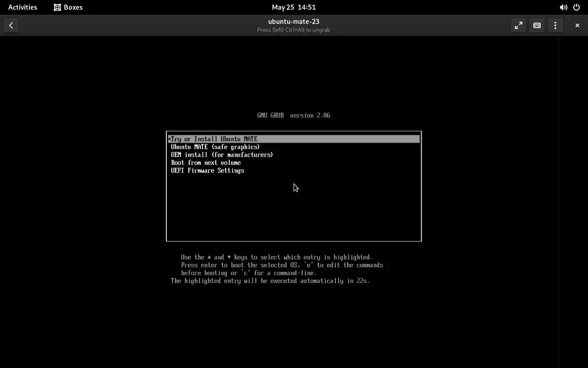
Task: Click the ubuntu-mate-23 window title
Action: tap(294, 22)
